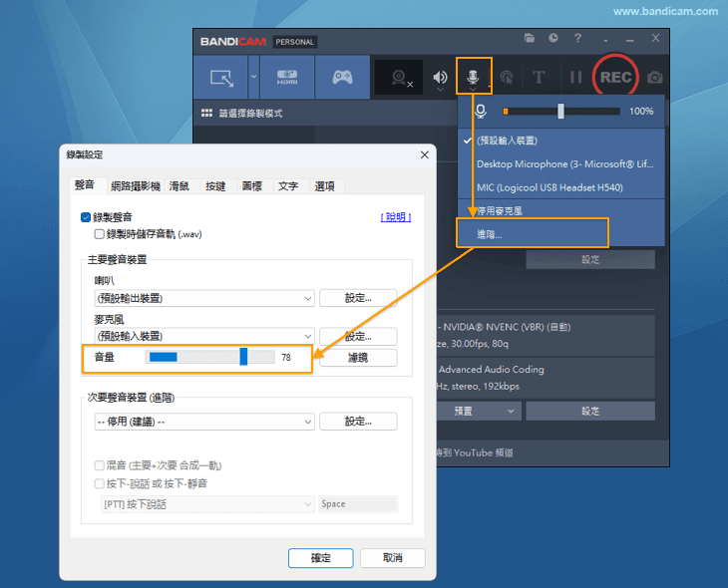Open [PTT] 按下說話 dropdown
The image size is (728, 588).
click(207, 504)
